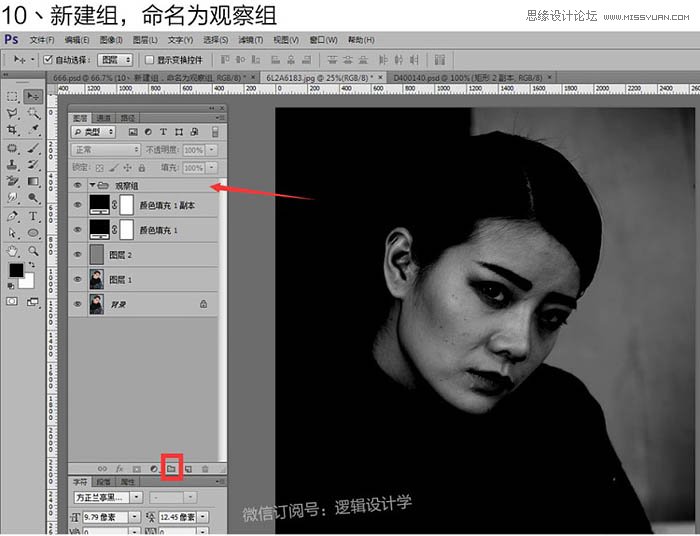Image resolution: width=700 pixels, height=536 pixels.
Task: Select the Ellipse shape tool
Action: tap(33, 233)
